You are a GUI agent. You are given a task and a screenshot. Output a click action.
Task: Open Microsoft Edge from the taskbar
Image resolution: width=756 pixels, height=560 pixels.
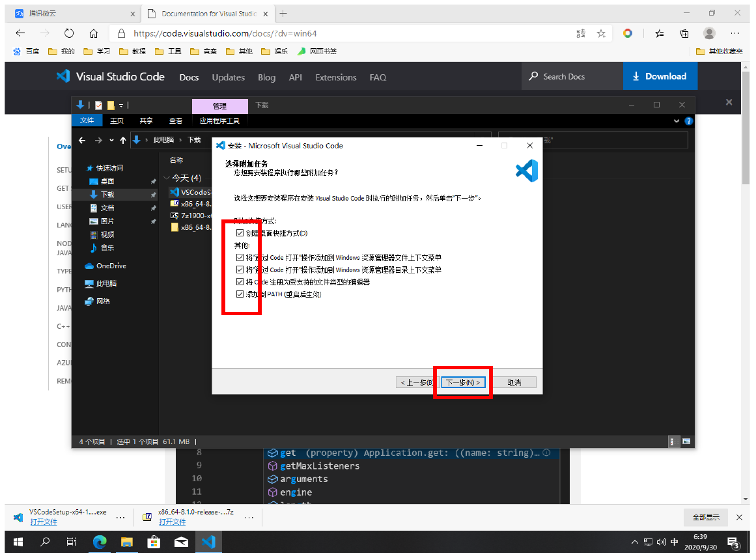click(100, 542)
